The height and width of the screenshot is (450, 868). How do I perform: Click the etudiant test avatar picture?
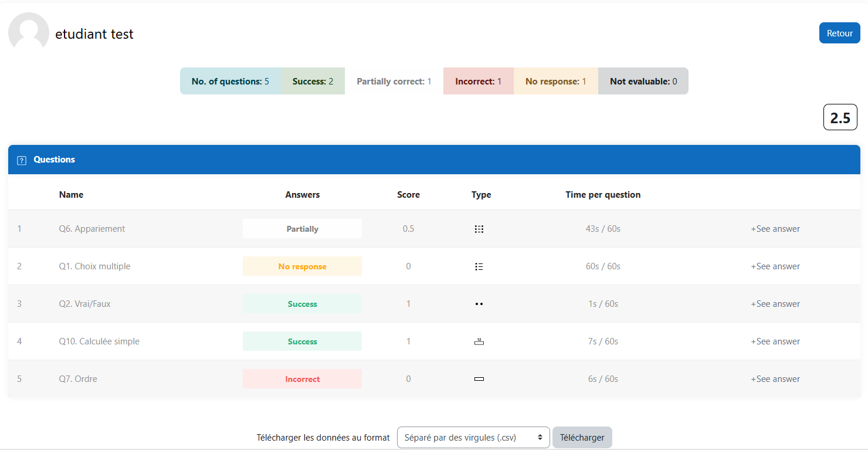29,32
